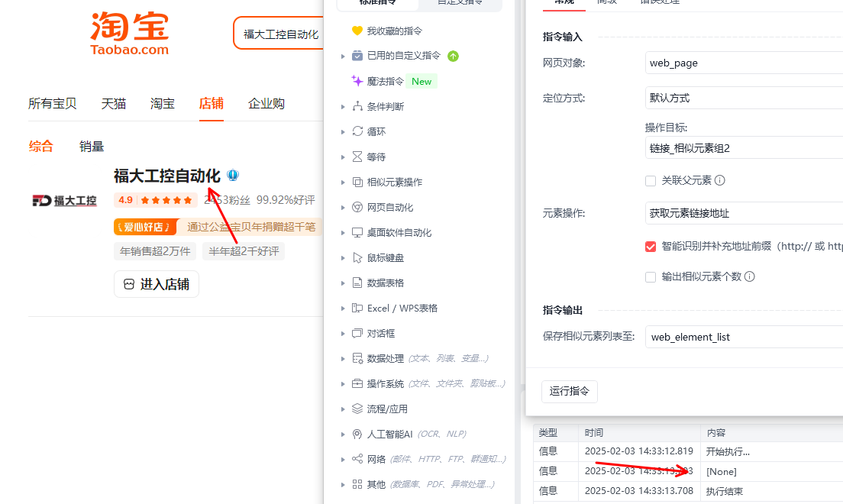This screenshot has width=843, height=504.
Task: Enable the 输出相似元素个数 checkbox
Action: point(651,277)
